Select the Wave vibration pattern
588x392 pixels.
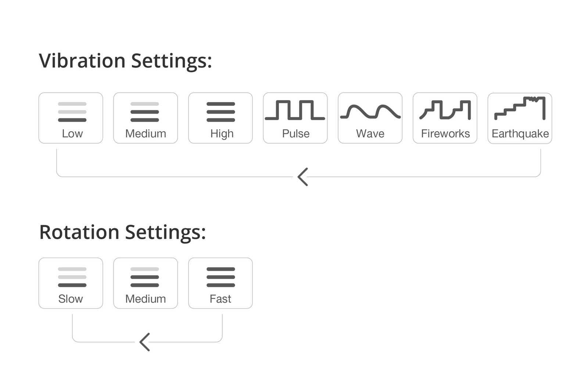coord(370,118)
